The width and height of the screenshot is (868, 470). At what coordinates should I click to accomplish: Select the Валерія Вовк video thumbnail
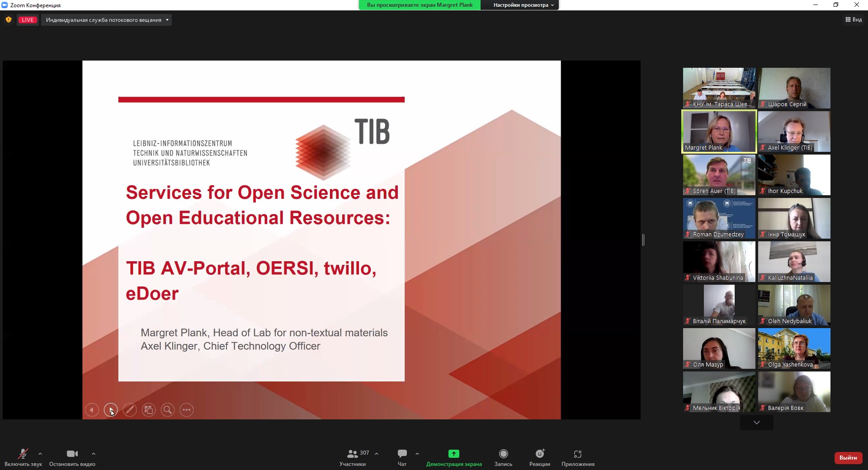click(794, 392)
